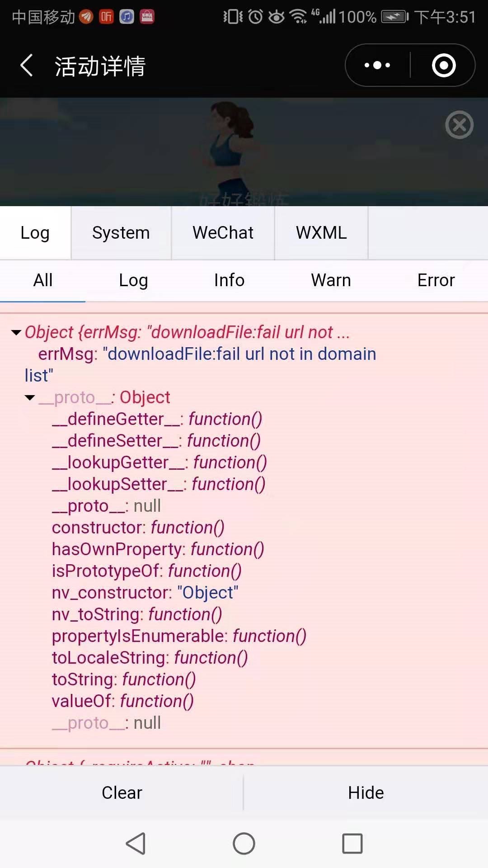
Task: Select errMsg downloadFile fail text line
Action: coord(201,365)
